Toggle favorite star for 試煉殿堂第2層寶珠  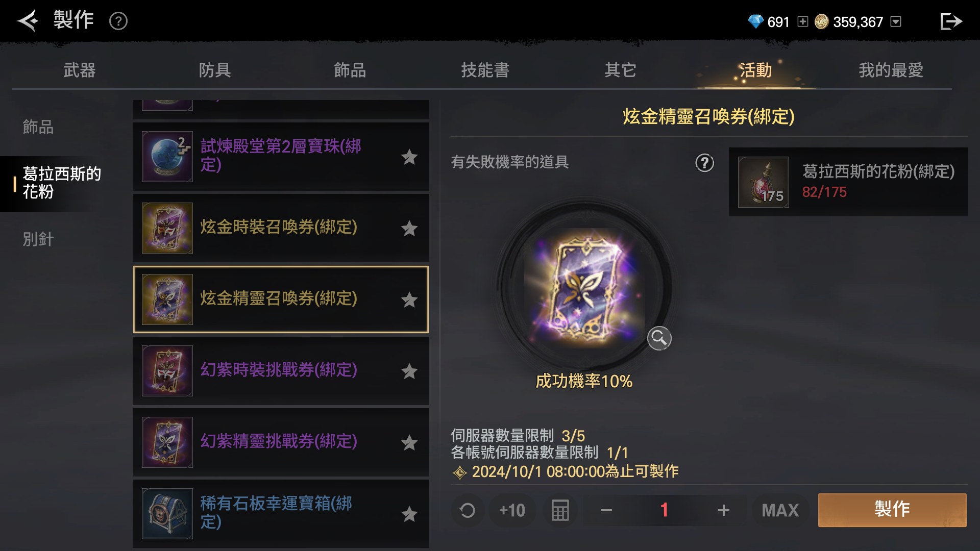(x=409, y=157)
